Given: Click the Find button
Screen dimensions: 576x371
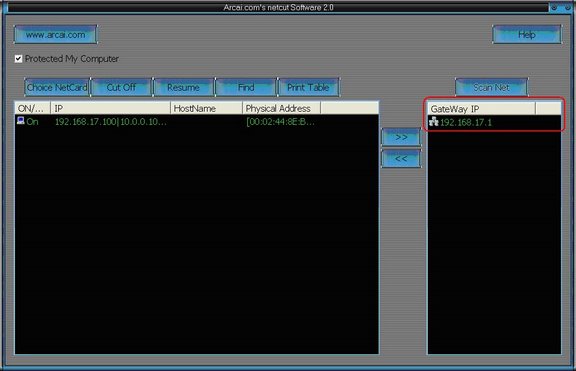Looking at the screenshot, I should click(x=246, y=87).
